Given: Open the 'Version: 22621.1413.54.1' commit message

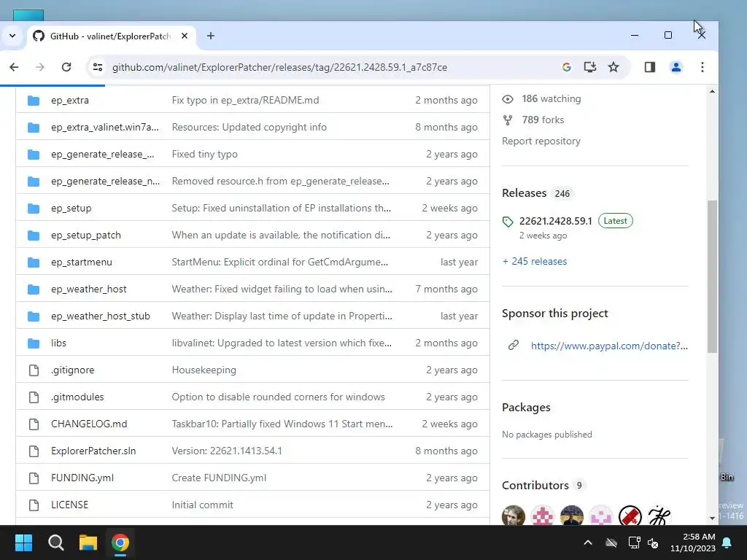Looking at the screenshot, I should [x=227, y=451].
